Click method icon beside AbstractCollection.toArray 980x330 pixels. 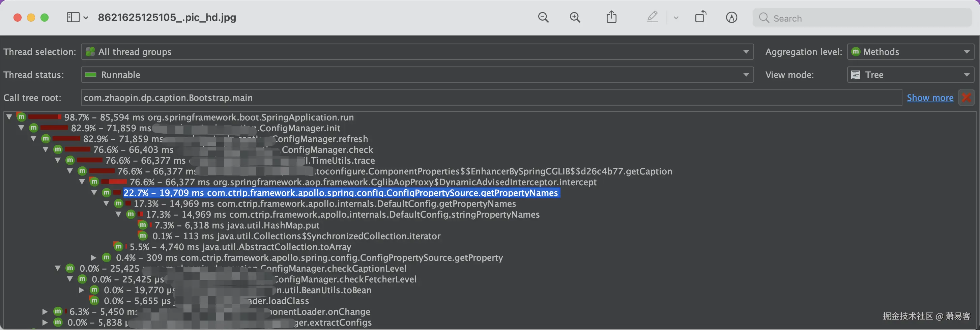point(119,247)
